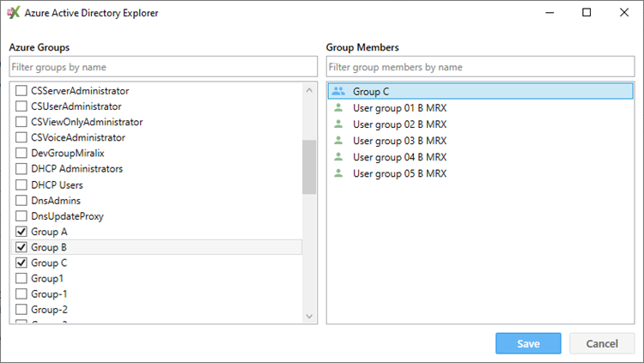Enable the DnsAdmins checkbox
This screenshot has width=644, height=363.
pyautogui.click(x=21, y=201)
